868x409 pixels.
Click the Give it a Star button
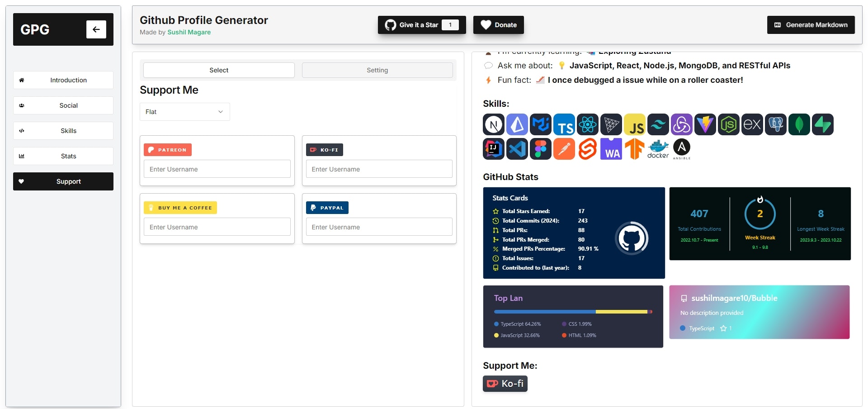(x=422, y=25)
